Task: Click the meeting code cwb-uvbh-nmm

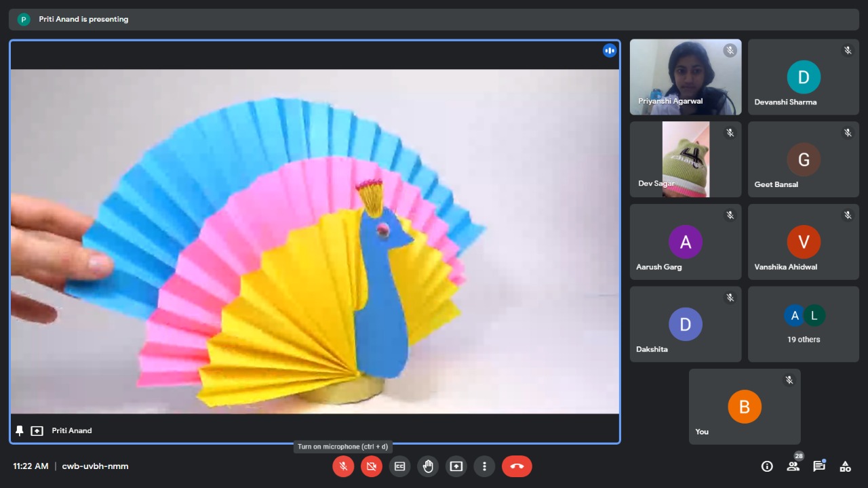Action: tap(95, 466)
